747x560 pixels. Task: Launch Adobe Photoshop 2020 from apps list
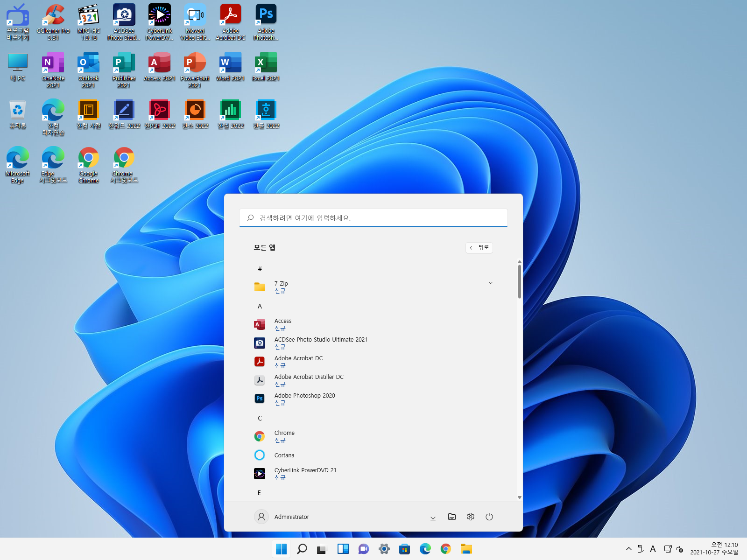pos(373,399)
